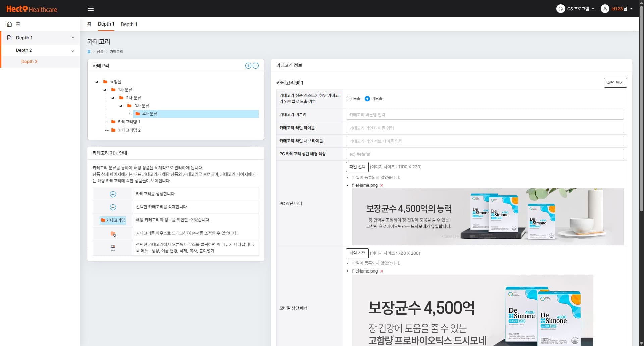Viewport: 644px width, 346px height.
Task: Click the mouse icon in guide table
Action: pyautogui.click(x=113, y=248)
